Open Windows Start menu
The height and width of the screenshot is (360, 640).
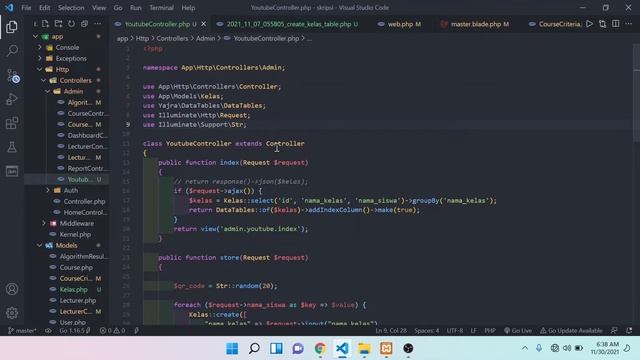232,348
